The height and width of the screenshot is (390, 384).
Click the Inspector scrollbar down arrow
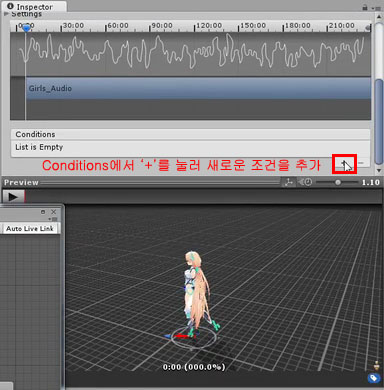point(379,170)
